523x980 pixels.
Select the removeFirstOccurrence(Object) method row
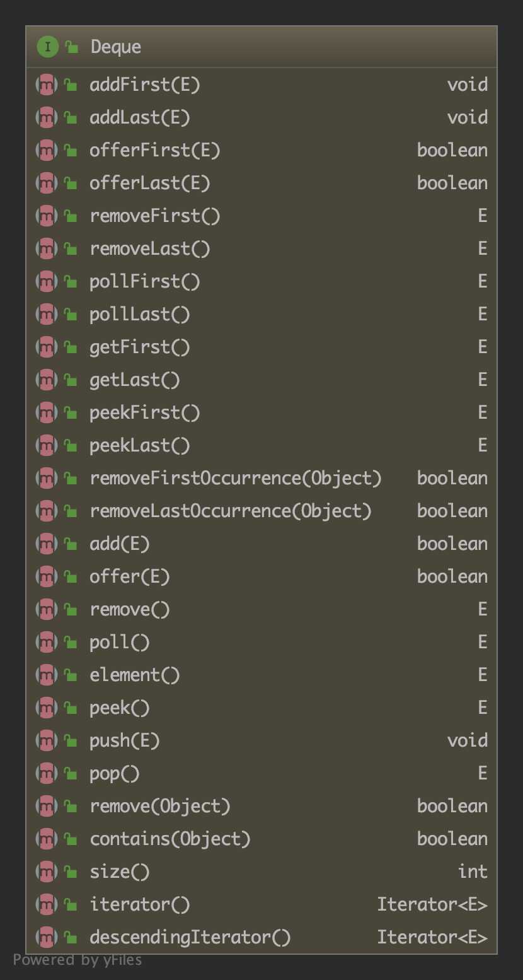click(236, 478)
